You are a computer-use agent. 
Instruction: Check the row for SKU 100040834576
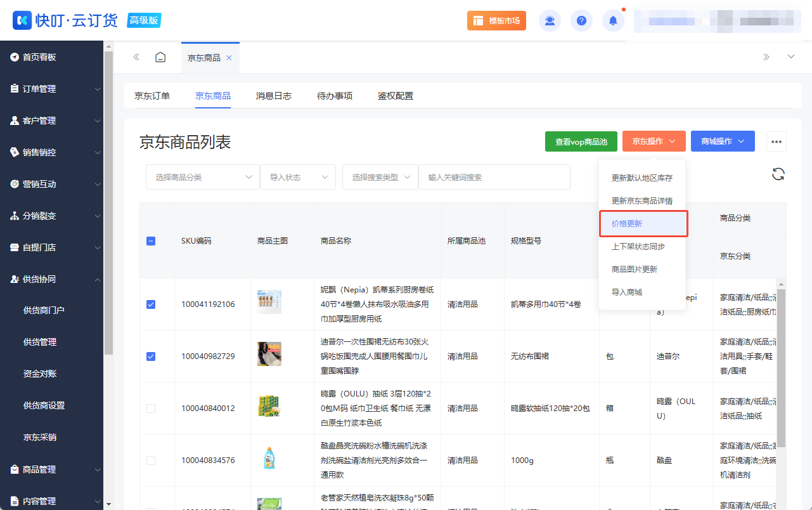(151, 461)
